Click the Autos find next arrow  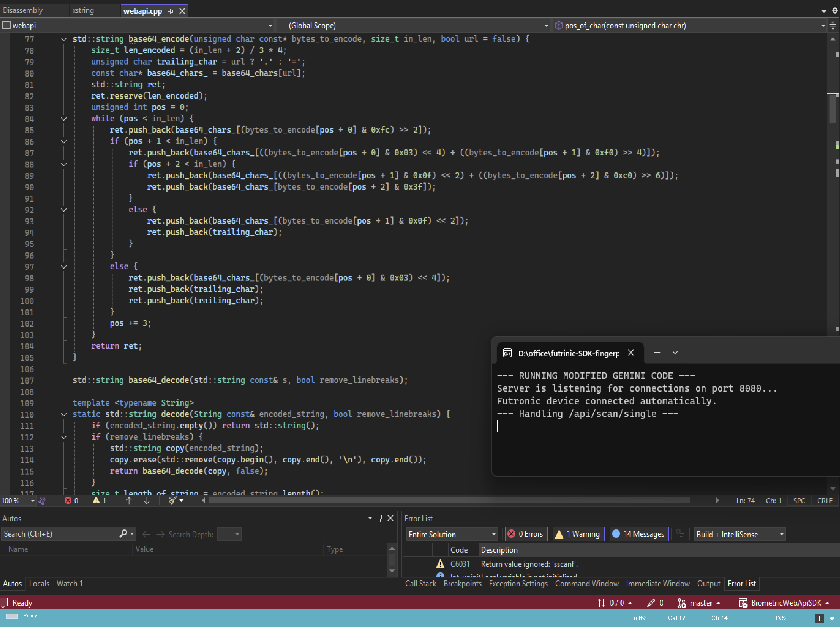click(161, 534)
